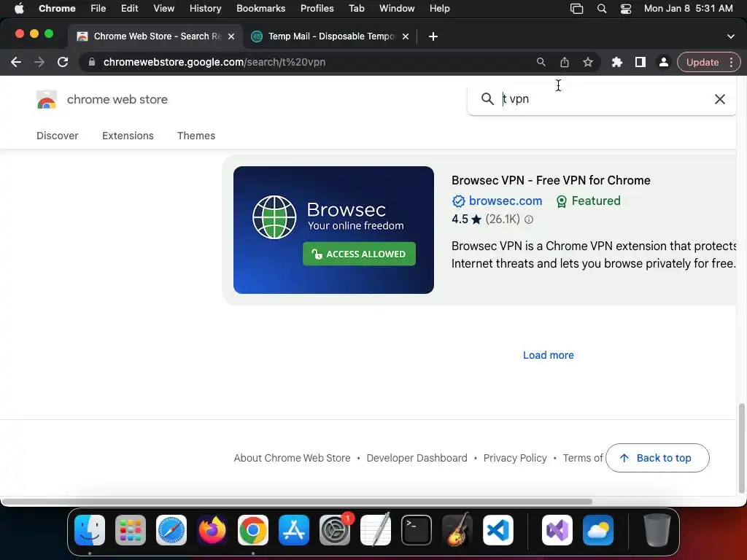747x560 pixels.
Task: Clear the 't vpn' search box
Action: (719, 98)
